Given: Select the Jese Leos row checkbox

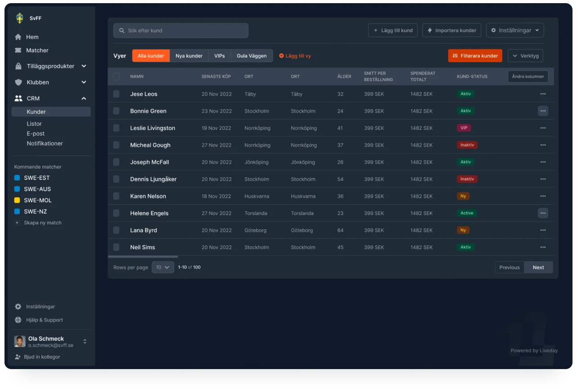Looking at the screenshot, I should point(116,94).
